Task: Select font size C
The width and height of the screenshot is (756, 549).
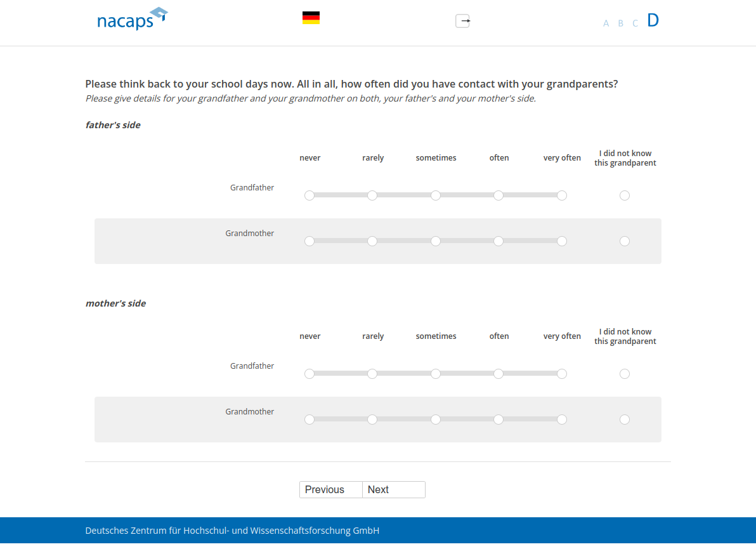Action: tap(635, 23)
